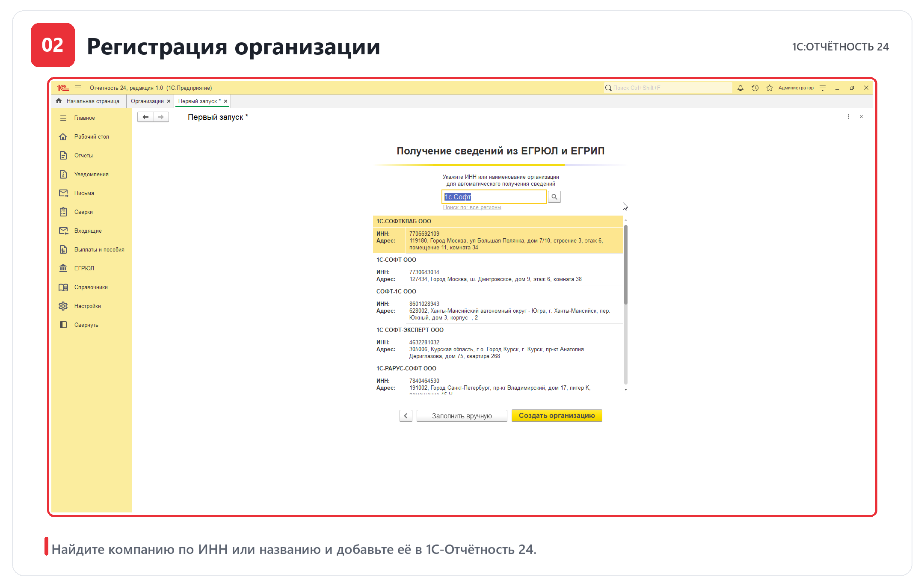Image resolution: width=924 pixels, height=586 pixels.
Task: Click the organization name search field
Action: pos(495,197)
